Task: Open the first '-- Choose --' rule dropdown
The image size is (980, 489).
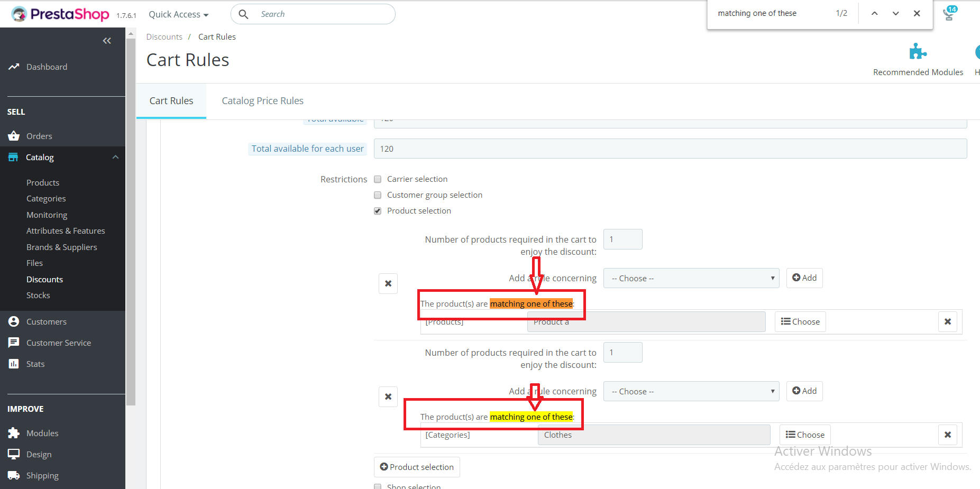Action: coord(691,278)
